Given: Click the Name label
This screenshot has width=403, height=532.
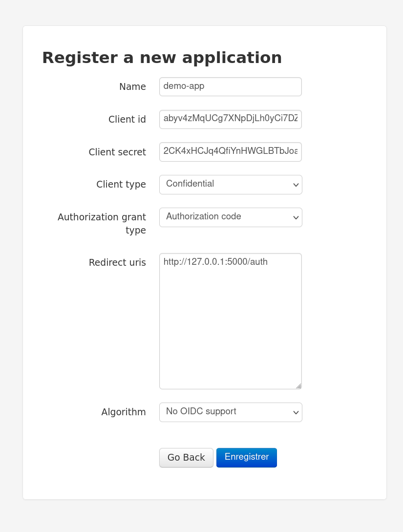Looking at the screenshot, I should click(x=132, y=86).
